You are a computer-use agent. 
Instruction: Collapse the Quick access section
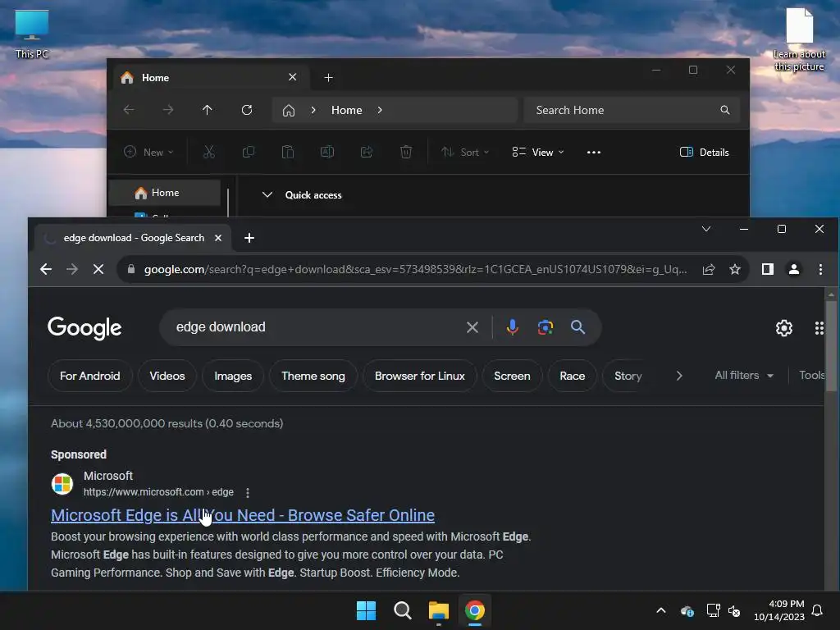click(x=267, y=195)
